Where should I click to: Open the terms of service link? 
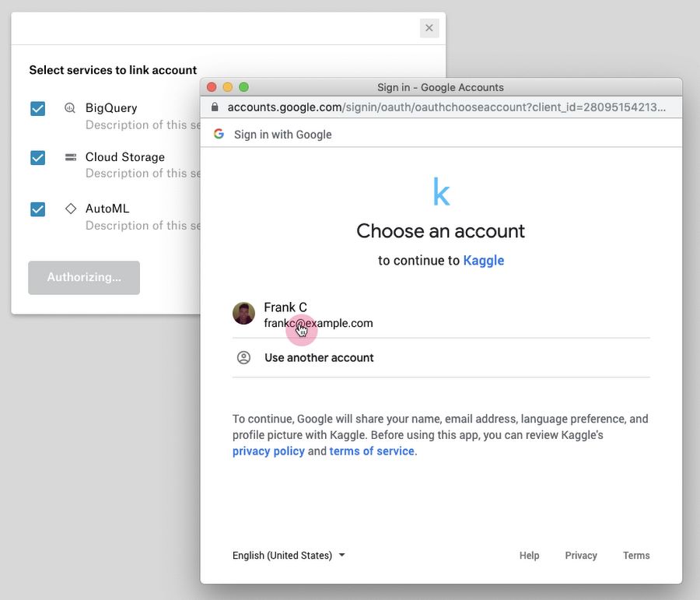(372, 451)
